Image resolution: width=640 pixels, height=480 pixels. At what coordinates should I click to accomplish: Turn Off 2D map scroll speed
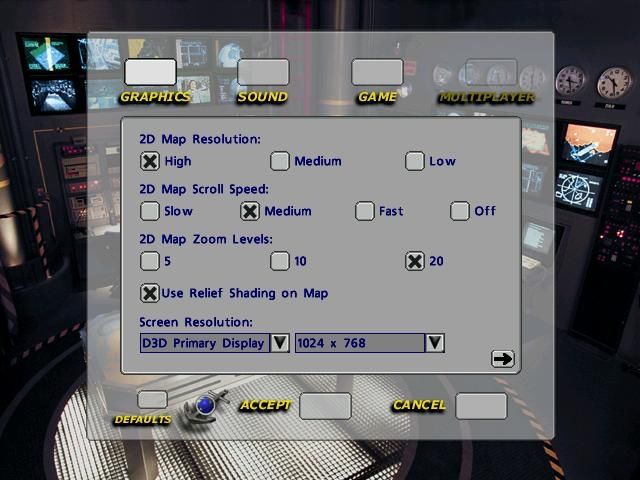(x=460, y=211)
